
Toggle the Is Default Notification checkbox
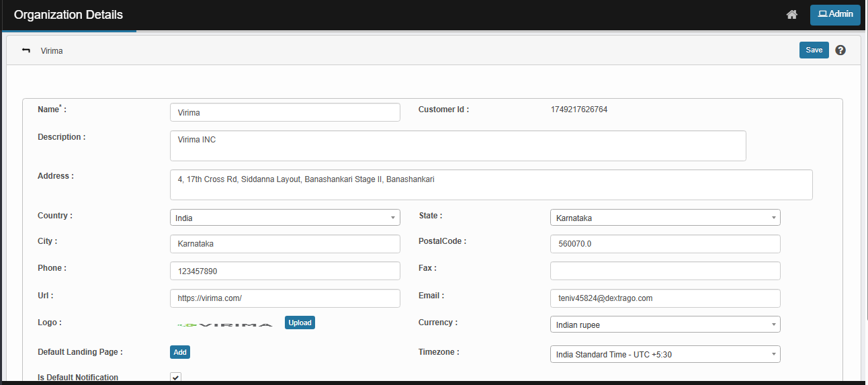(175, 378)
